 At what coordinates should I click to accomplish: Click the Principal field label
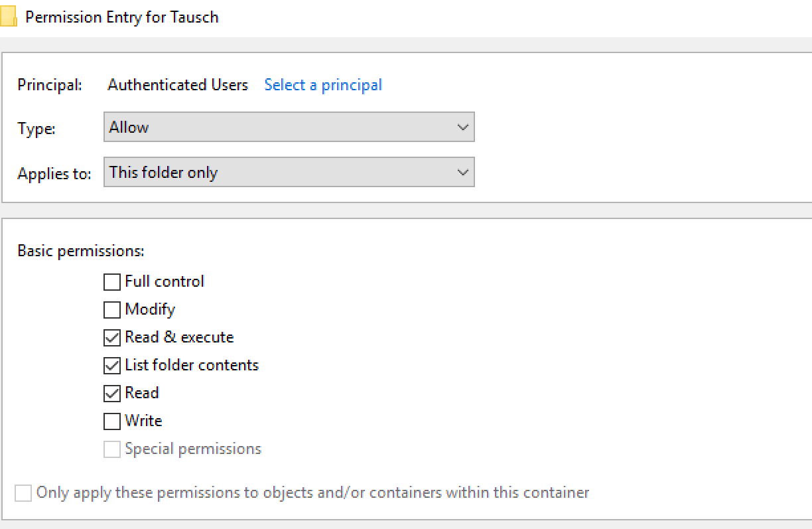pos(50,85)
